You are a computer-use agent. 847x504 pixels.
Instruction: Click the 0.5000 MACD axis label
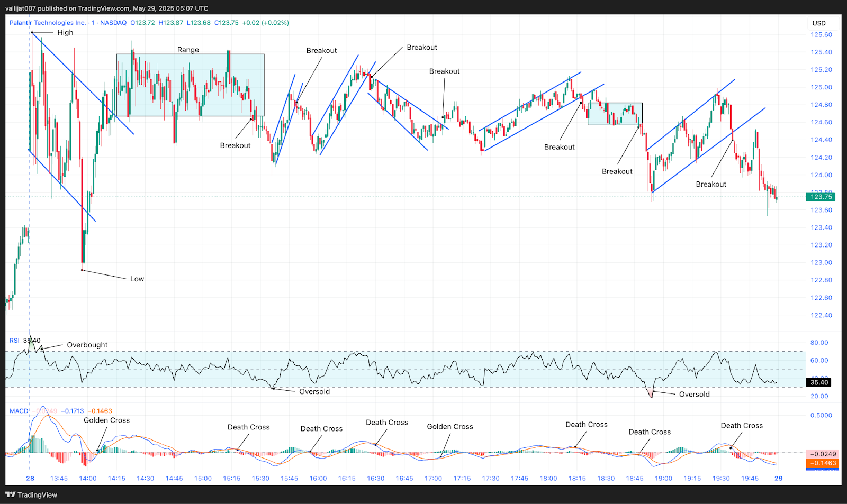pos(821,416)
